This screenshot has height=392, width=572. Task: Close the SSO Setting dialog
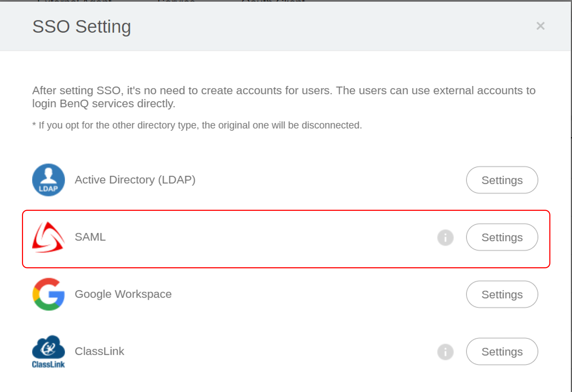[540, 26]
